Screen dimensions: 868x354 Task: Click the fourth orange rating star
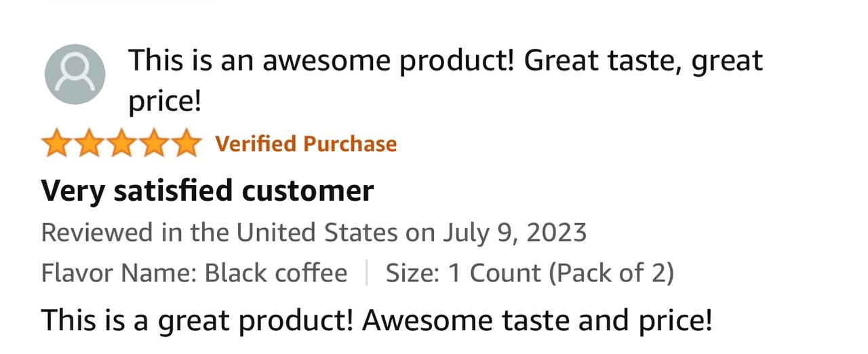pyautogui.click(x=153, y=144)
